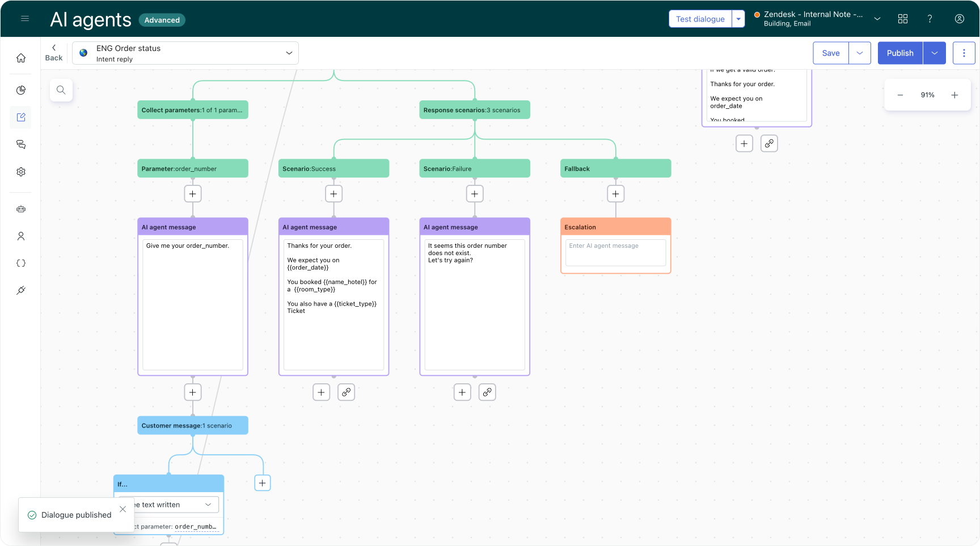Link the Failure AI agent message

click(487, 392)
